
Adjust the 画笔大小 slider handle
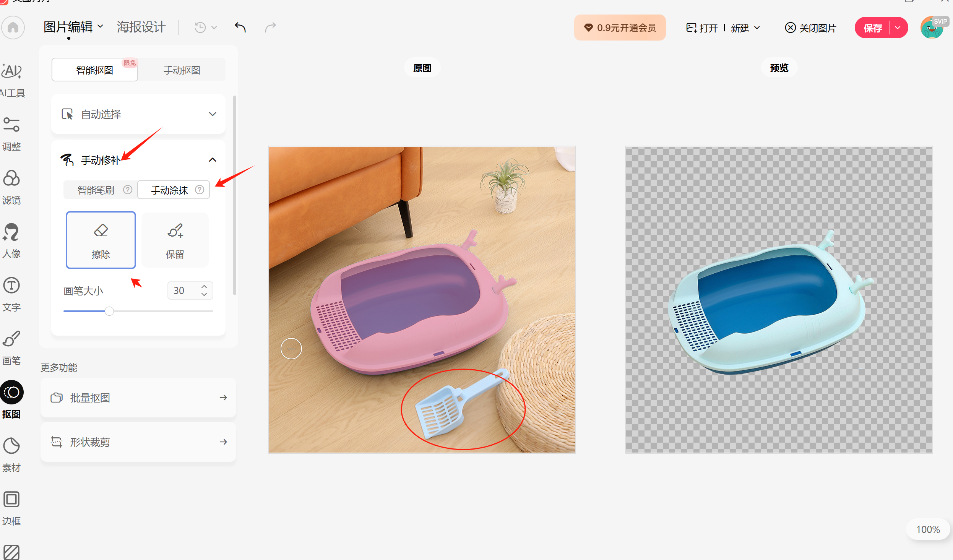click(109, 311)
